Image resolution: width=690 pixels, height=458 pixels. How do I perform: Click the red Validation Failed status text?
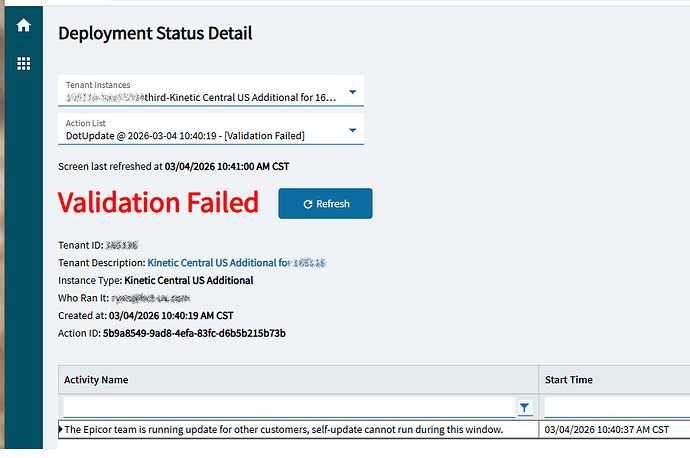[x=158, y=203]
